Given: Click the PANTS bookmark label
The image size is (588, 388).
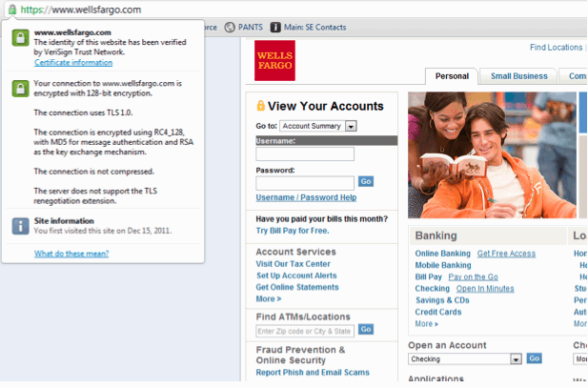Looking at the screenshot, I should click(x=251, y=28).
